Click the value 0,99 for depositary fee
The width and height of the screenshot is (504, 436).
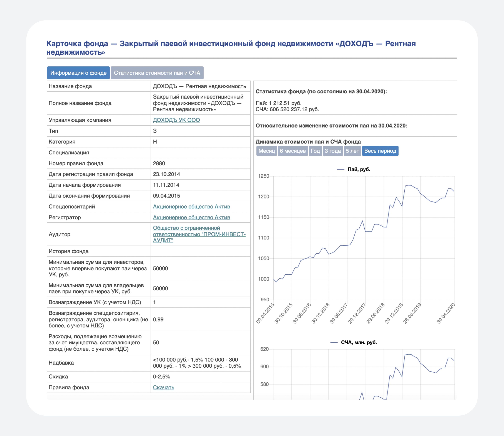(158, 319)
